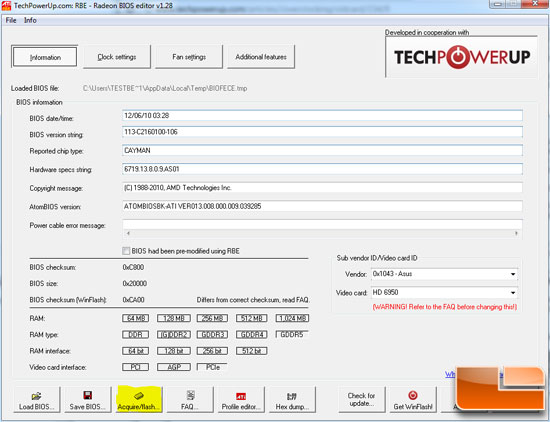
Task: Click the 512 MB RAM indicator
Action: pos(251,318)
